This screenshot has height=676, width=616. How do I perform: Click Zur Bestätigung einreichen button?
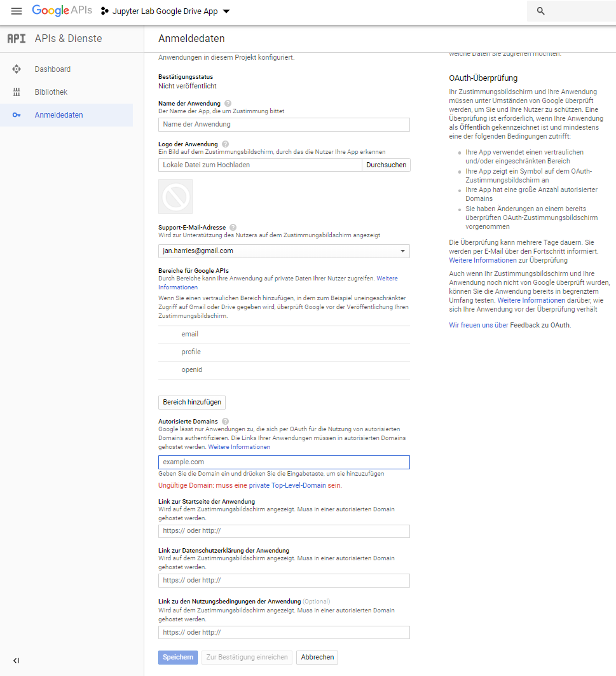coord(247,658)
